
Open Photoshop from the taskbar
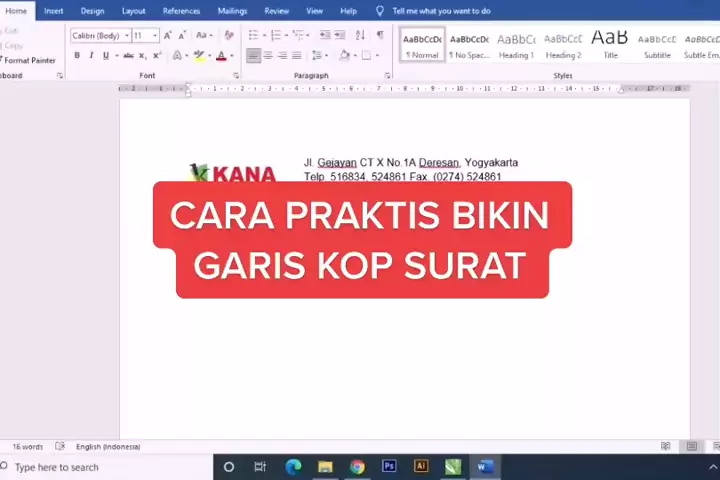point(389,467)
